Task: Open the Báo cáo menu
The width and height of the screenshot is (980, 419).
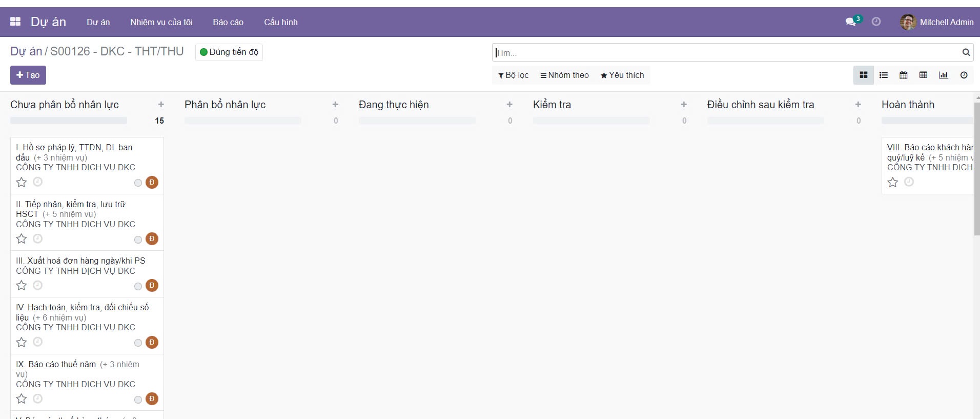Action: pyautogui.click(x=228, y=22)
